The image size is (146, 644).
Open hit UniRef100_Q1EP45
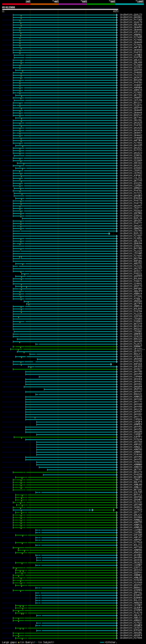tap(131, 70)
